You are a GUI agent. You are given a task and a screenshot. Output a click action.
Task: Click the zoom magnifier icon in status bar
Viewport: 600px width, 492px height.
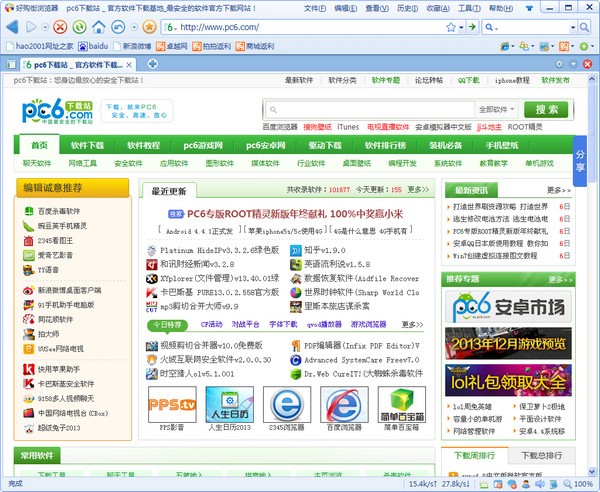point(567,484)
